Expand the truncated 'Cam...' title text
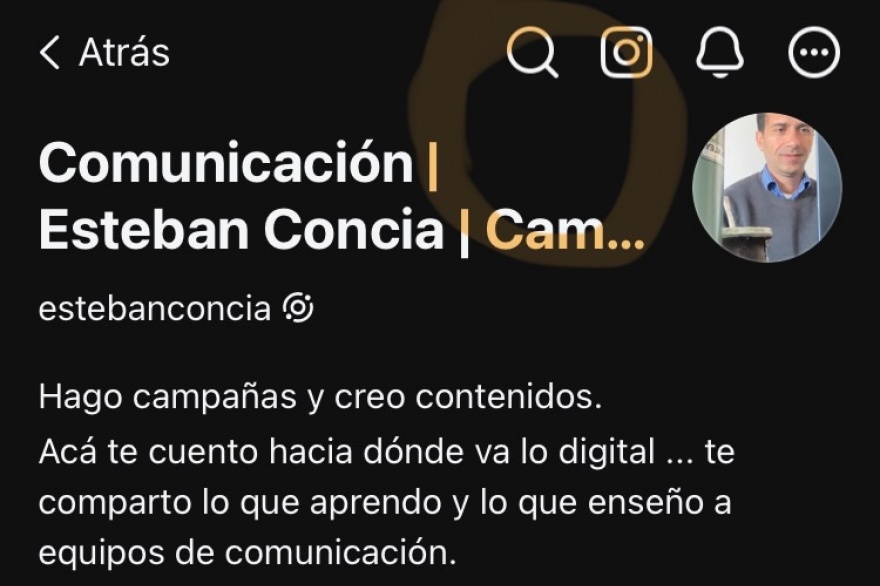Image resolution: width=880 pixels, height=586 pixels. [565, 230]
